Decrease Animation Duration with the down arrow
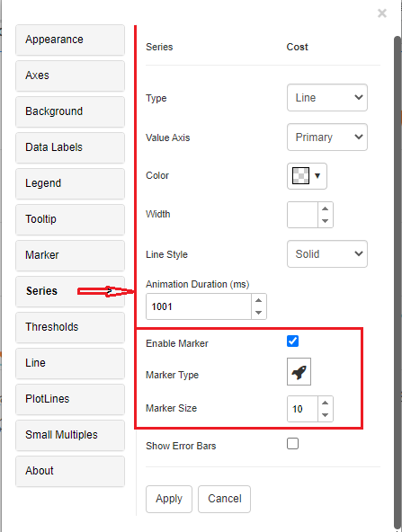 [259, 313]
